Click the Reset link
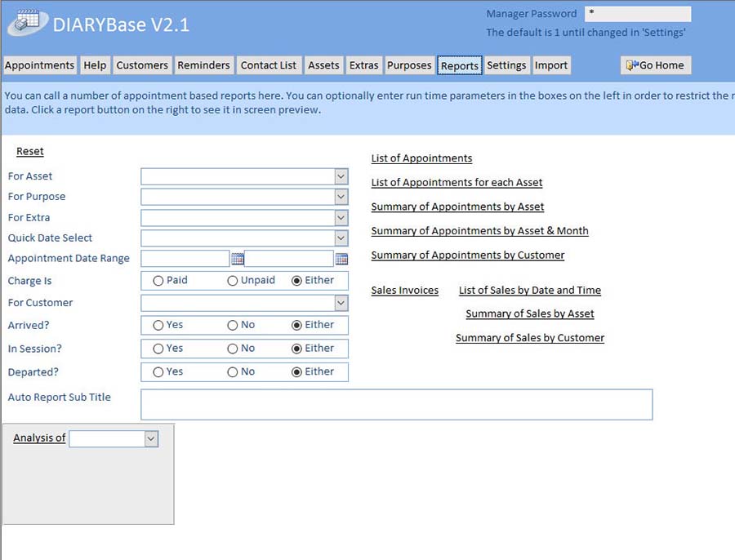735x560 pixels. (x=30, y=151)
